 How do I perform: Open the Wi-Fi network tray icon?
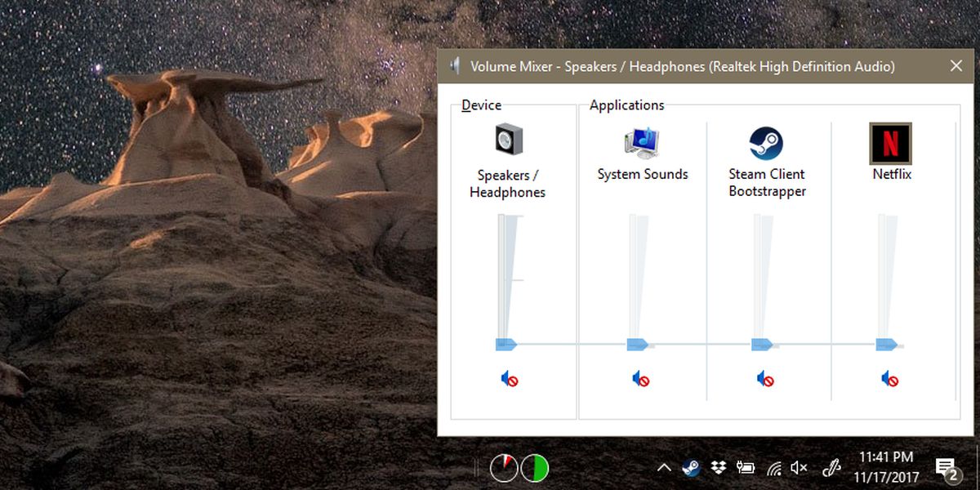773,468
